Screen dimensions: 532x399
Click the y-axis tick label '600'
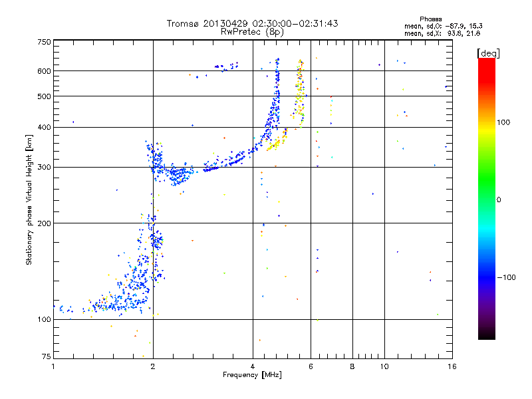(44, 71)
